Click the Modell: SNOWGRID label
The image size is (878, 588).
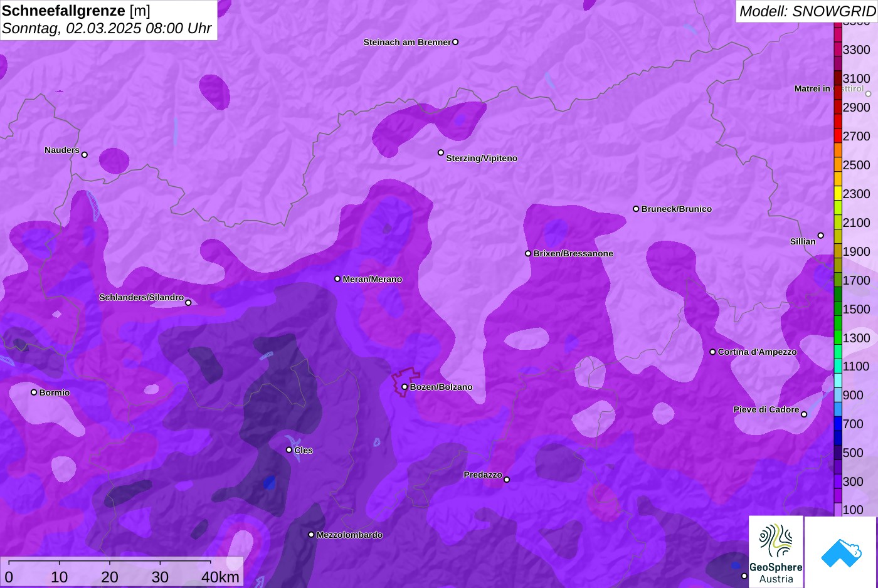pos(807,11)
